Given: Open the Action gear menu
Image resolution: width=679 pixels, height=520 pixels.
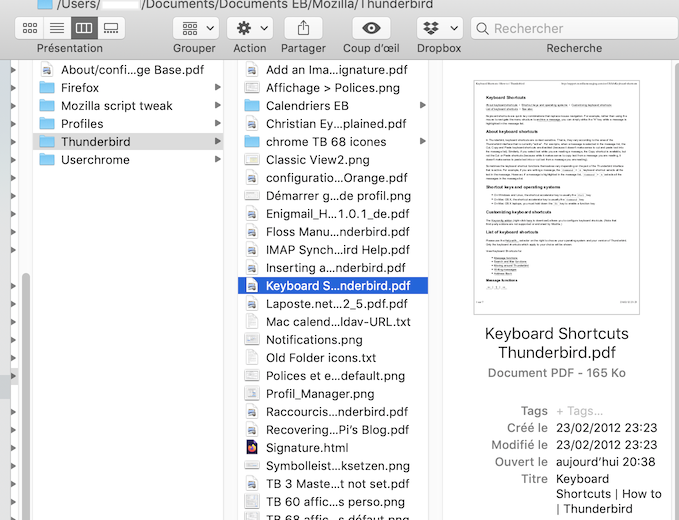Looking at the screenshot, I should tap(250, 28).
